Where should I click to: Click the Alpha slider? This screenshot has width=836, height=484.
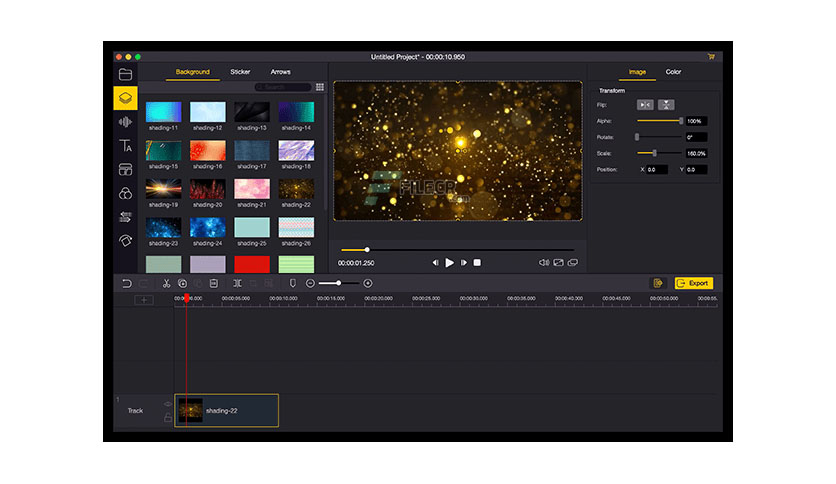click(660, 121)
